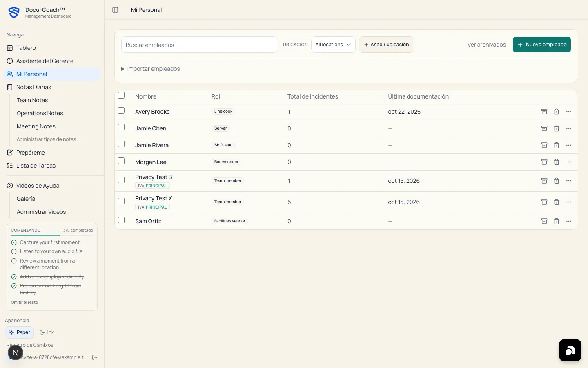Expand the Importar empleados section

click(x=151, y=69)
